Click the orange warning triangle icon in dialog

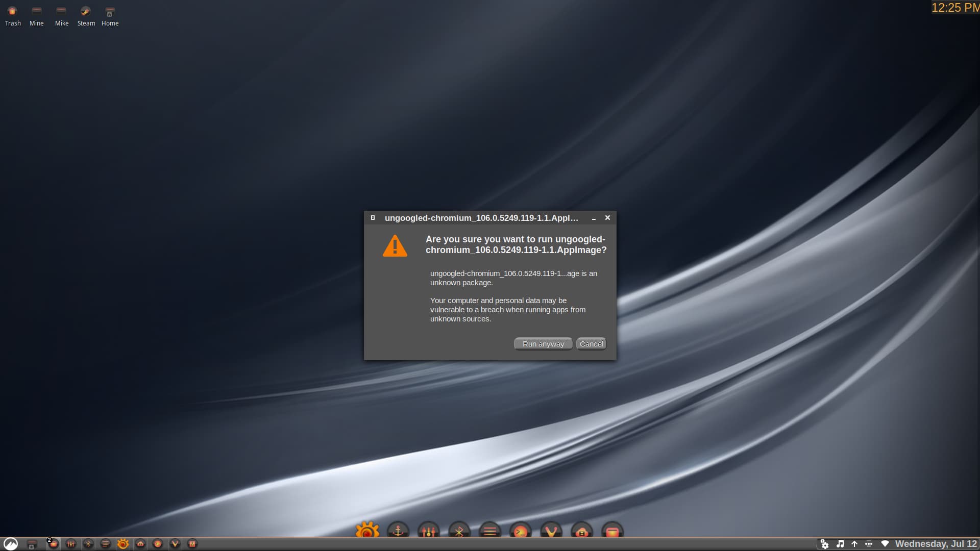tap(395, 246)
